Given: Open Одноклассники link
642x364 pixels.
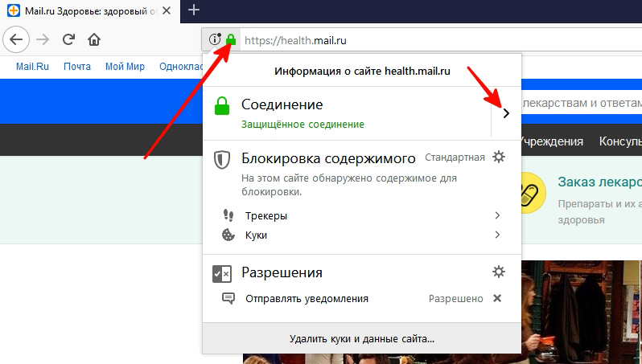Looking at the screenshot, I should click(181, 67).
